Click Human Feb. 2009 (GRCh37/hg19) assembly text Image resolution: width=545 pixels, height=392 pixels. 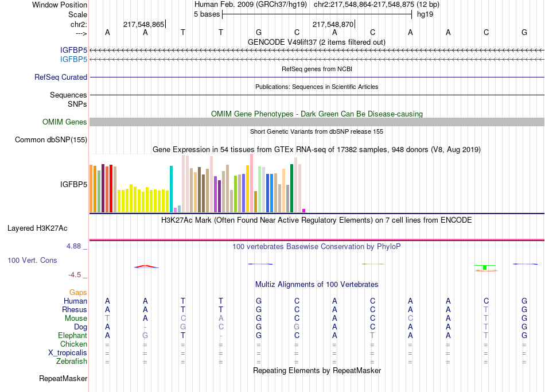tap(251, 5)
